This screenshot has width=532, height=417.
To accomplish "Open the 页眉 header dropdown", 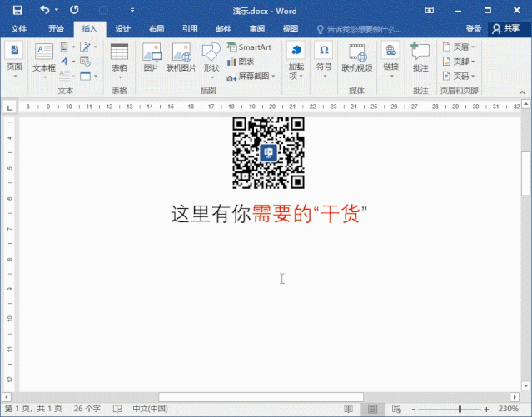I will tap(459, 47).
